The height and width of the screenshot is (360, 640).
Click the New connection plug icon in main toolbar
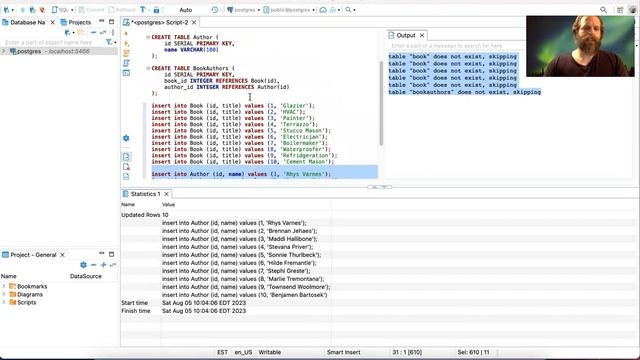pos(7,9)
